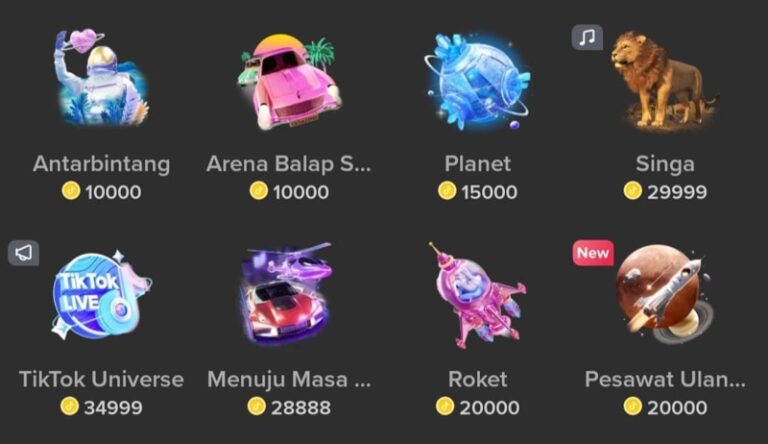Click the coin icon beside Antarbintang price
The image size is (768, 444).
click(x=71, y=191)
